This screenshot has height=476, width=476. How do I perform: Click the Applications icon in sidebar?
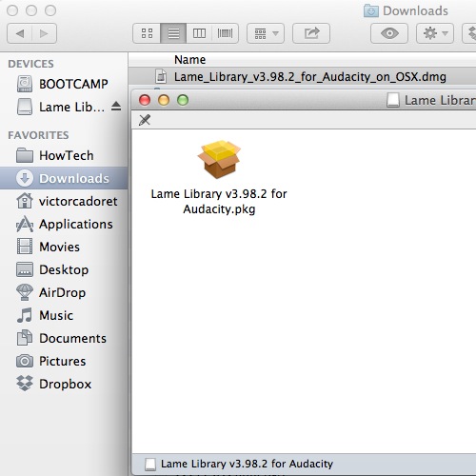(25, 224)
